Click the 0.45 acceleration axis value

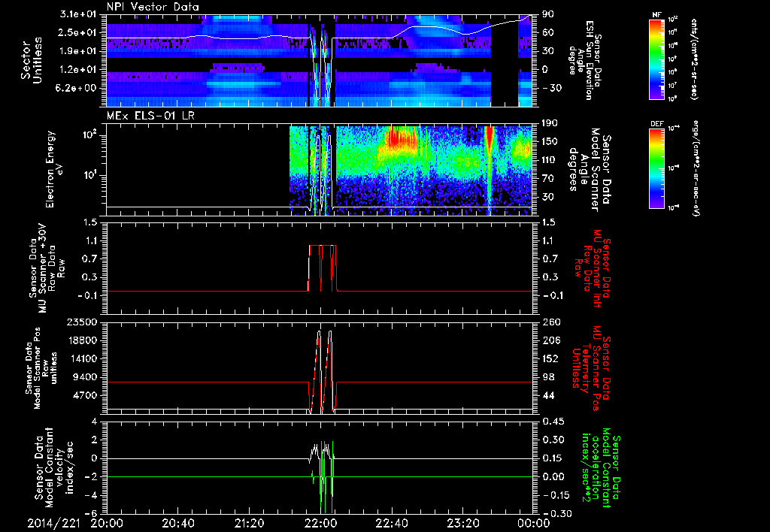[553, 422]
